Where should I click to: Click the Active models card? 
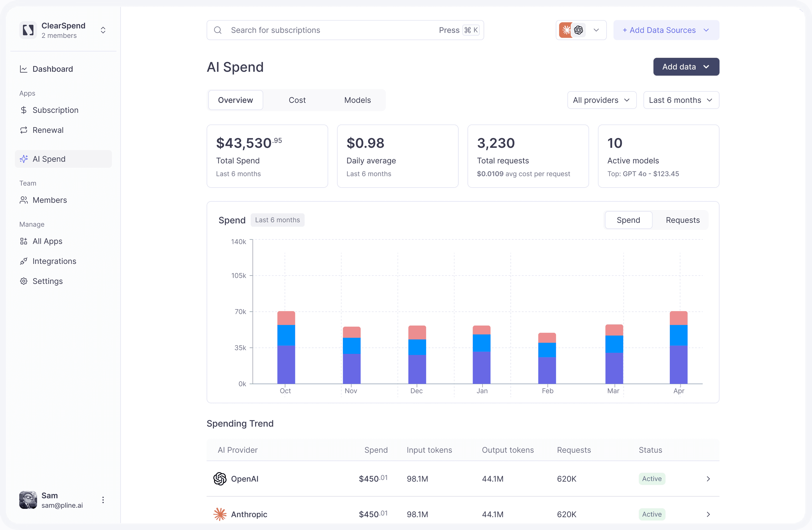[658, 156]
